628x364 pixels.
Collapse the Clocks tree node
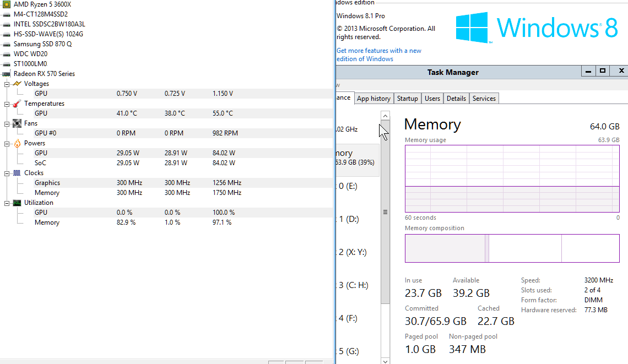point(7,173)
